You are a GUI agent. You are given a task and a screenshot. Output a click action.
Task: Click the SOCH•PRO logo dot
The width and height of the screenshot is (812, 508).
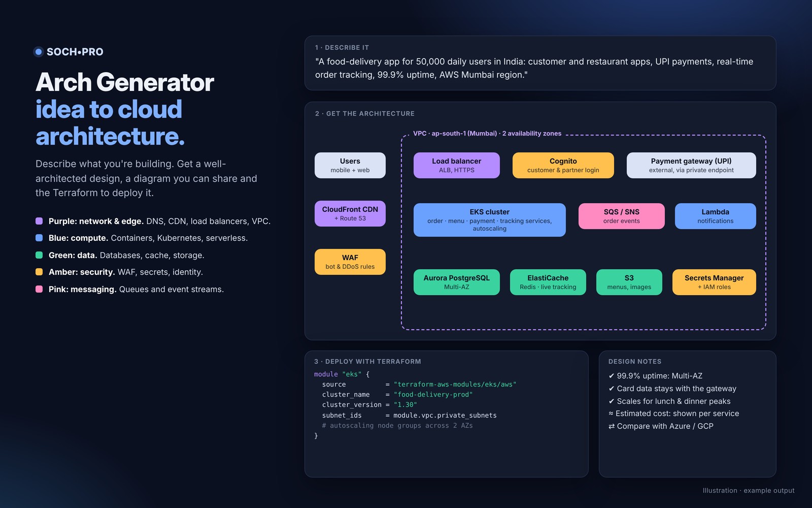point(39,52)
